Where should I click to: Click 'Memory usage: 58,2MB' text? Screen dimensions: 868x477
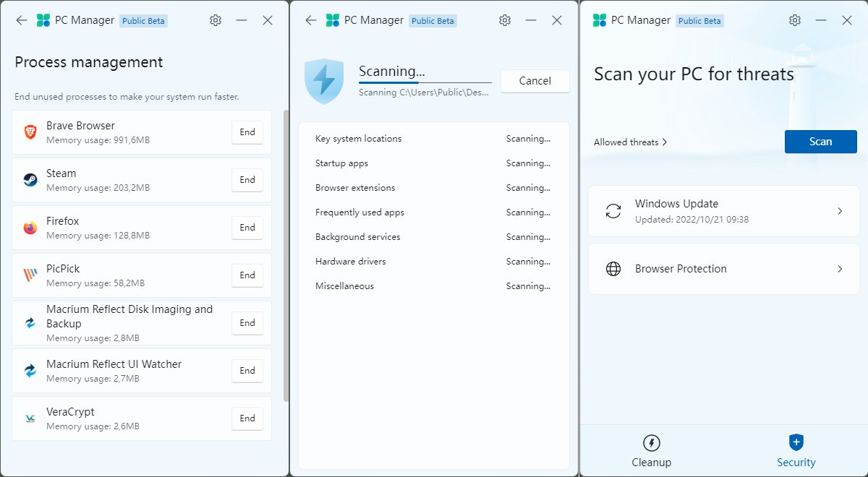pos(95,283)
